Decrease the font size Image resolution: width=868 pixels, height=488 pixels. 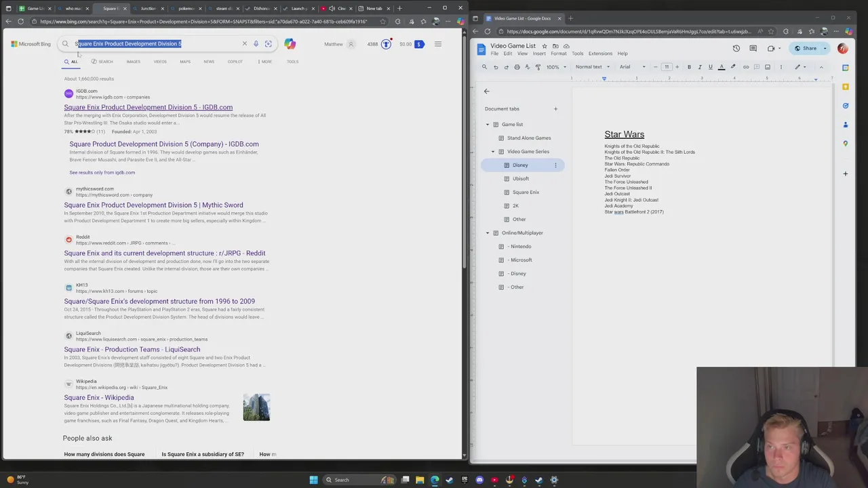[656, 67]
